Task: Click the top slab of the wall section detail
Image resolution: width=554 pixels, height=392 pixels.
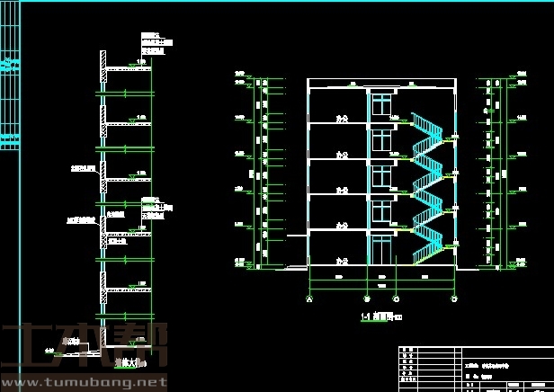Action: tap(126, 68)
